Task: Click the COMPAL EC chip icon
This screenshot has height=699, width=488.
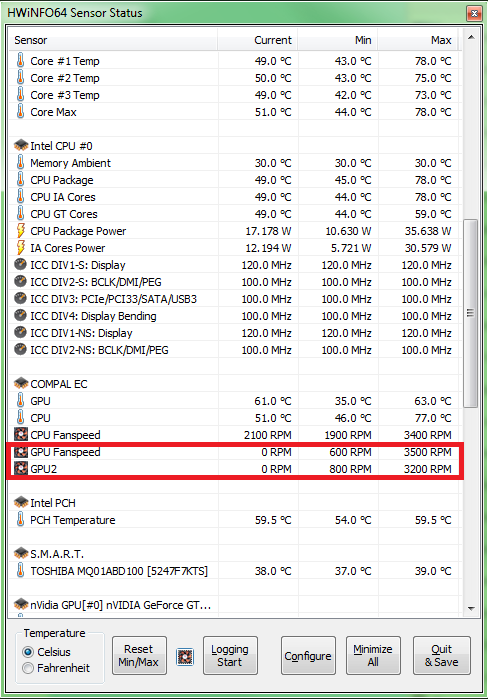Action: (21, 383)
